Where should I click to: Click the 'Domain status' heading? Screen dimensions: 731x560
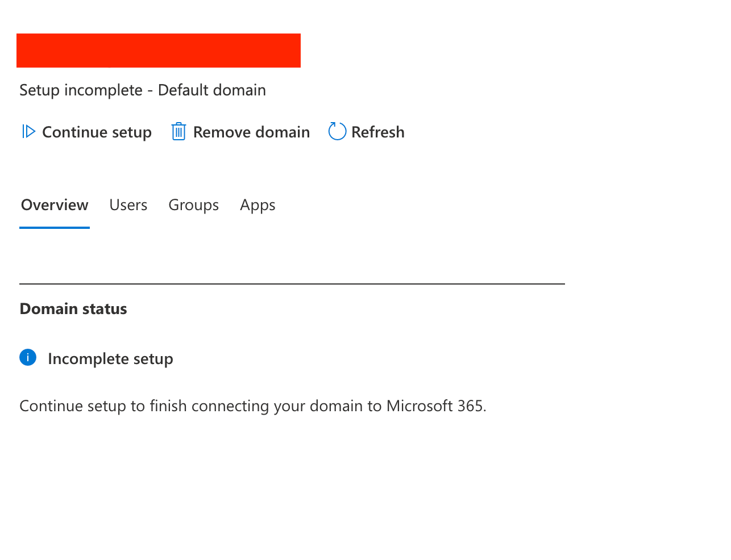(73, 309)
